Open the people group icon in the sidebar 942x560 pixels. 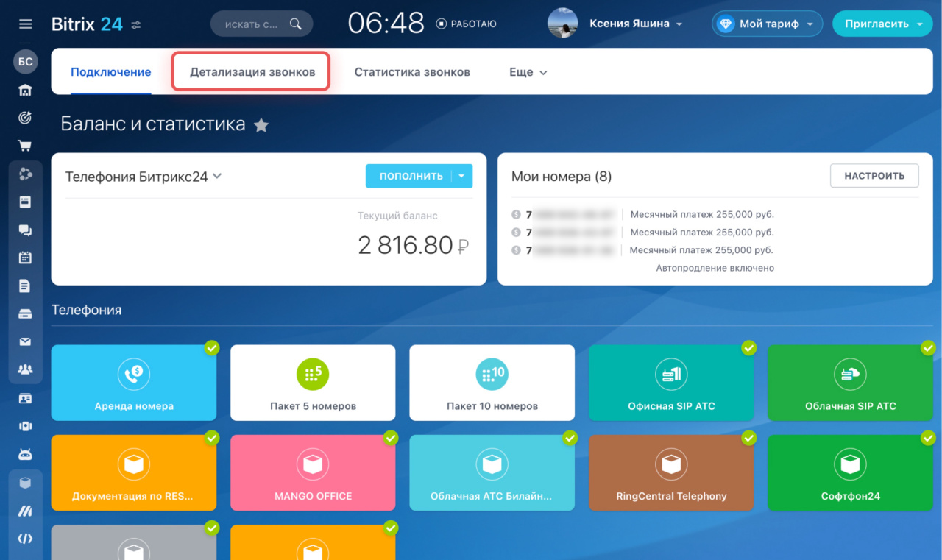(x=25, y=369)
